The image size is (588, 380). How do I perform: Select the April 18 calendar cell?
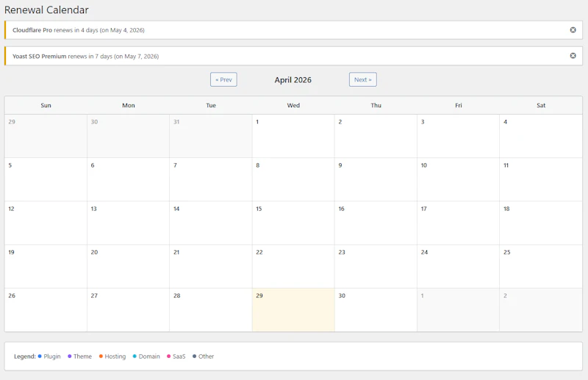click(x=541, y=223)
